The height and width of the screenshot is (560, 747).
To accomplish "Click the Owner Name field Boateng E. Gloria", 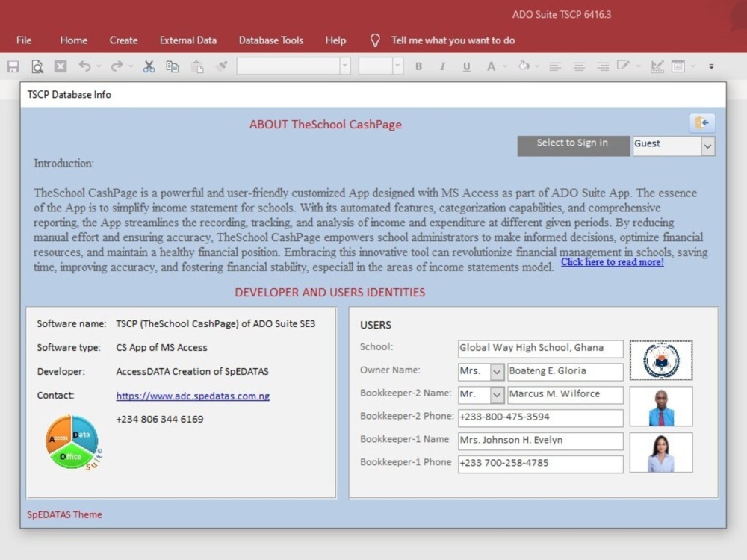I will pos(565,372).
